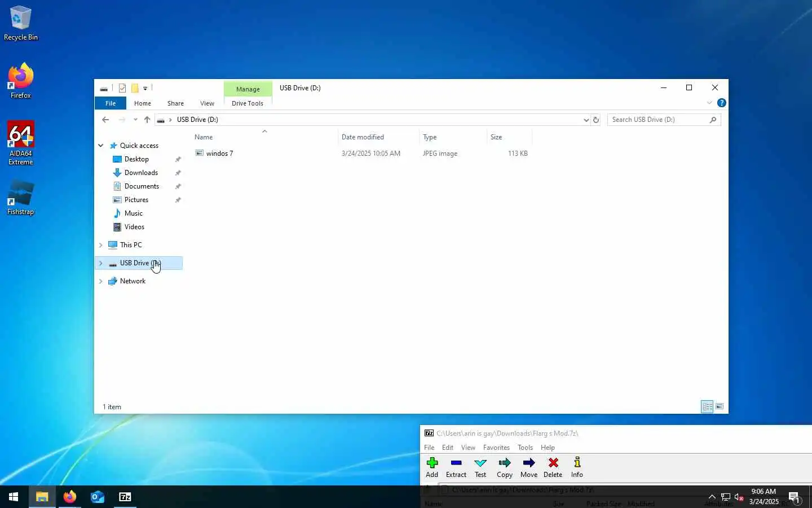
Task: Click Move in the 7-Zip toolbar
Action: tap(529, 468)
